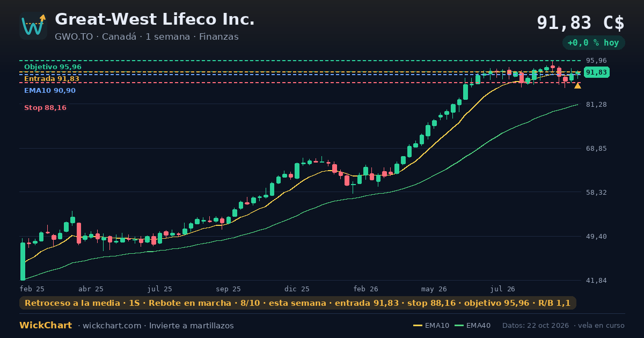
Task: Click the green 91,83 price axis tag
Action: tap(596, 72)
